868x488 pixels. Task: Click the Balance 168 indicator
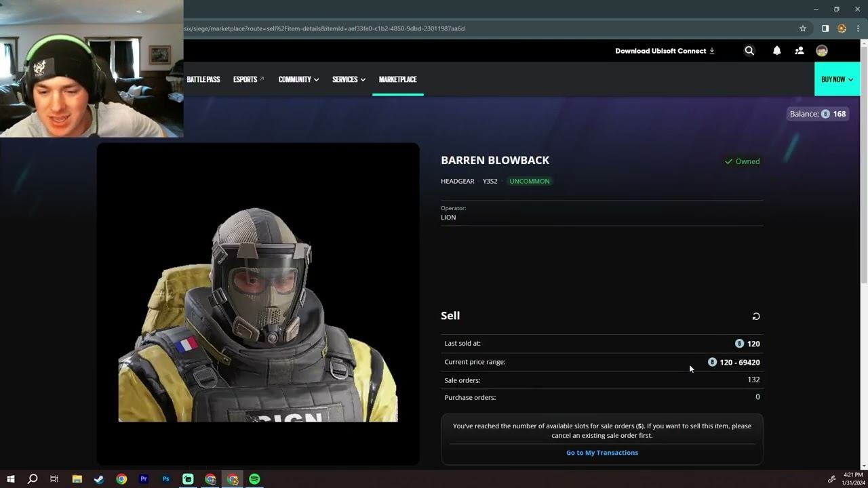(818, 114)
